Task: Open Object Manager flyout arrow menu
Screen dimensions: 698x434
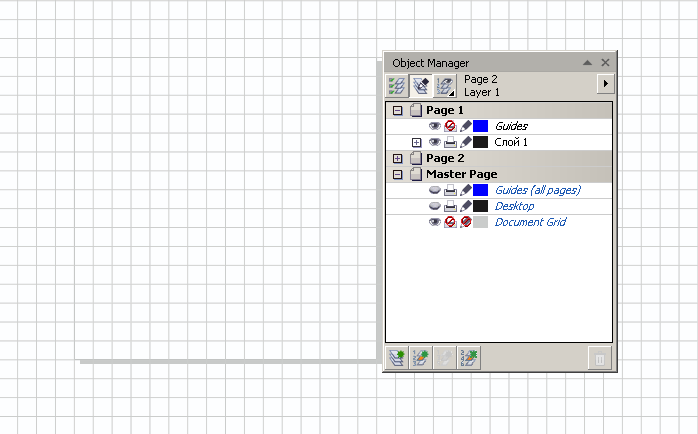Action: tap(605, 84)
